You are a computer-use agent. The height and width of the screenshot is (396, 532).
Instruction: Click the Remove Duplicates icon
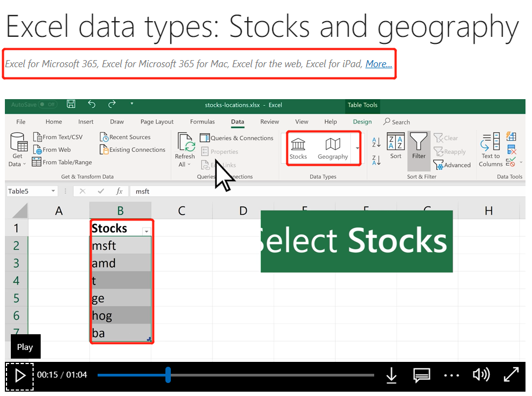tap(511, 150)
